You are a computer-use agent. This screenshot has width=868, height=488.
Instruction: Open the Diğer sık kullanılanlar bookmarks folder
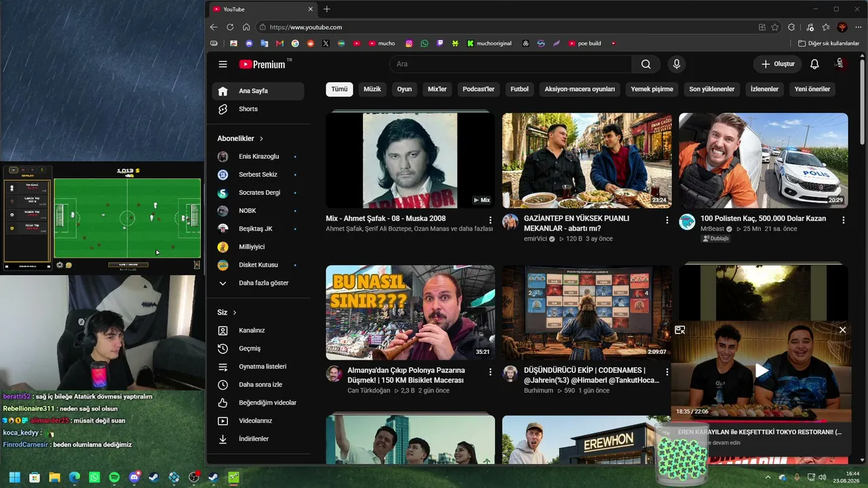pos(828,43)
